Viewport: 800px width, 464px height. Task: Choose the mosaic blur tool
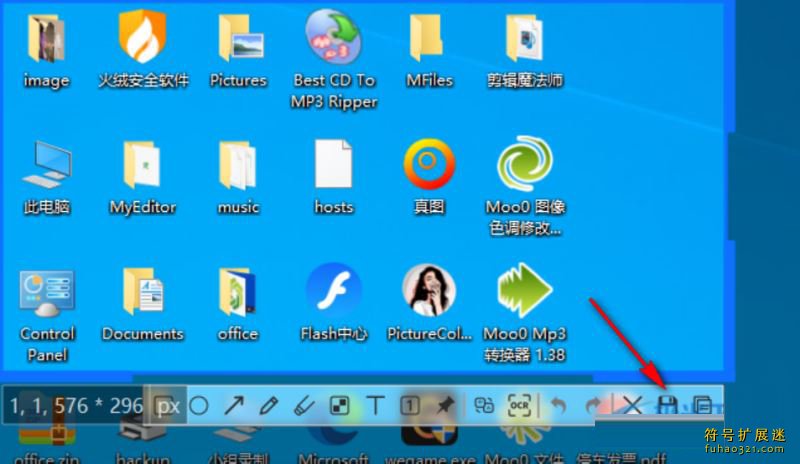click(x=340, y=405)
